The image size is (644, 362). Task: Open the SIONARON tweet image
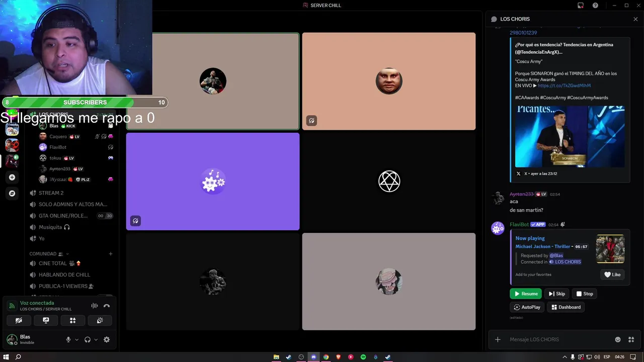click(570, 136)
